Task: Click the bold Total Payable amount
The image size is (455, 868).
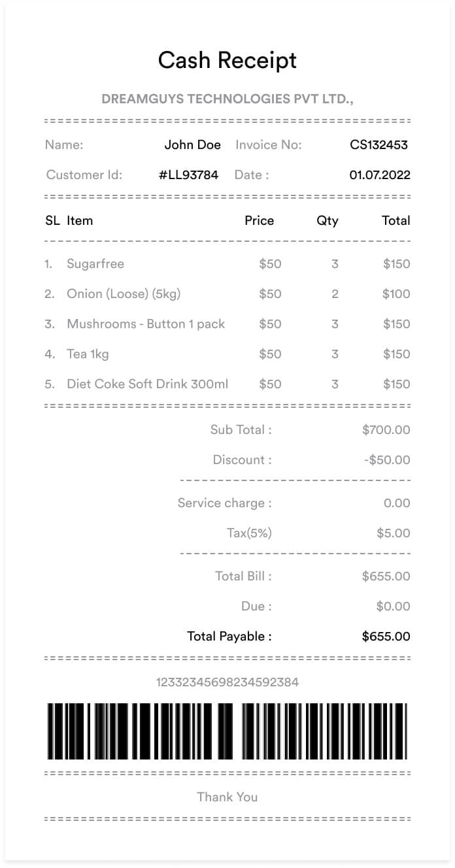Action: click(x=386, y=637)
